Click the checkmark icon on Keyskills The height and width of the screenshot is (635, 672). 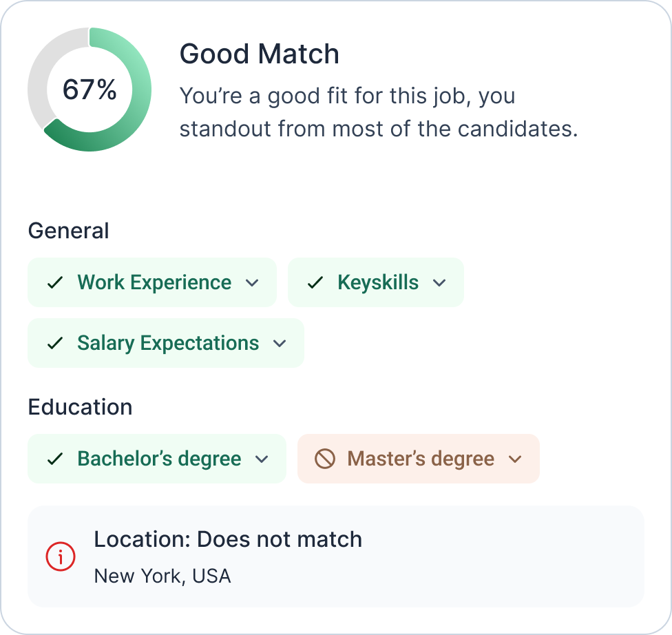tap(315, 282)
